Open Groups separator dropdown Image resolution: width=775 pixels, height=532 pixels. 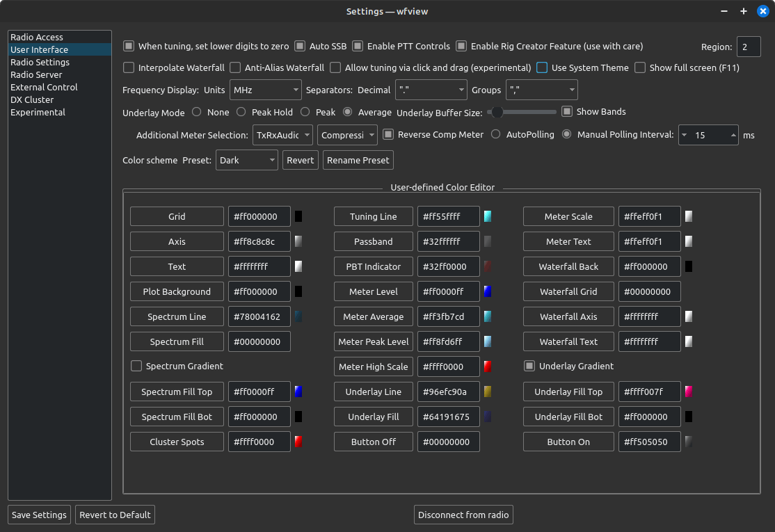tap(542, 90)
